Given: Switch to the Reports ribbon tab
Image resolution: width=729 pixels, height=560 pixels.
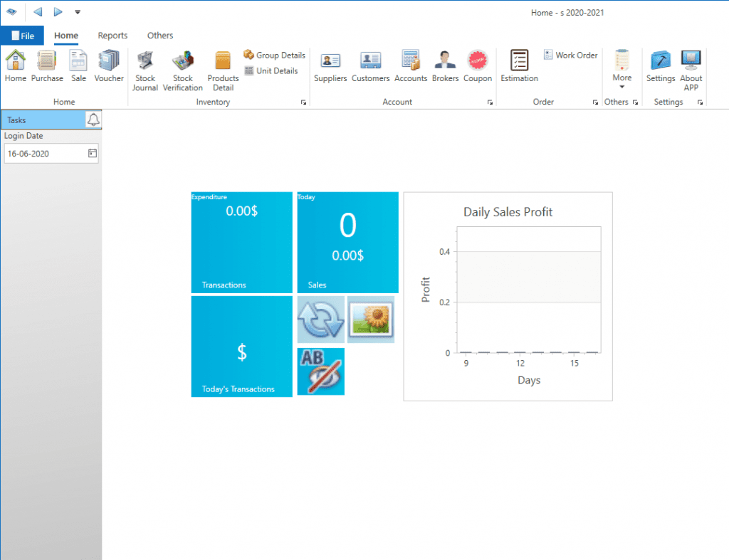Looking at the screenshot, I should click(x=112, y=36).
